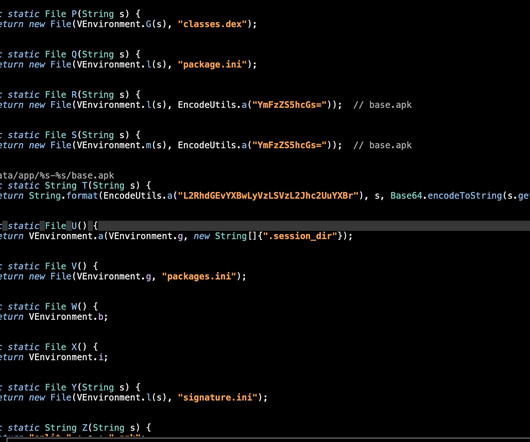Click the first "YmFzZS5hcGs=" encoded string
Image resolution: width=530 pixels, height=442 pixels.
tap(292, 105)
